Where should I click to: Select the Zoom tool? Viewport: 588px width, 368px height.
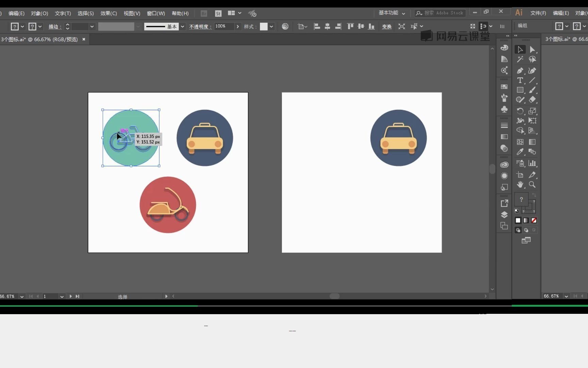pos(533,185)
